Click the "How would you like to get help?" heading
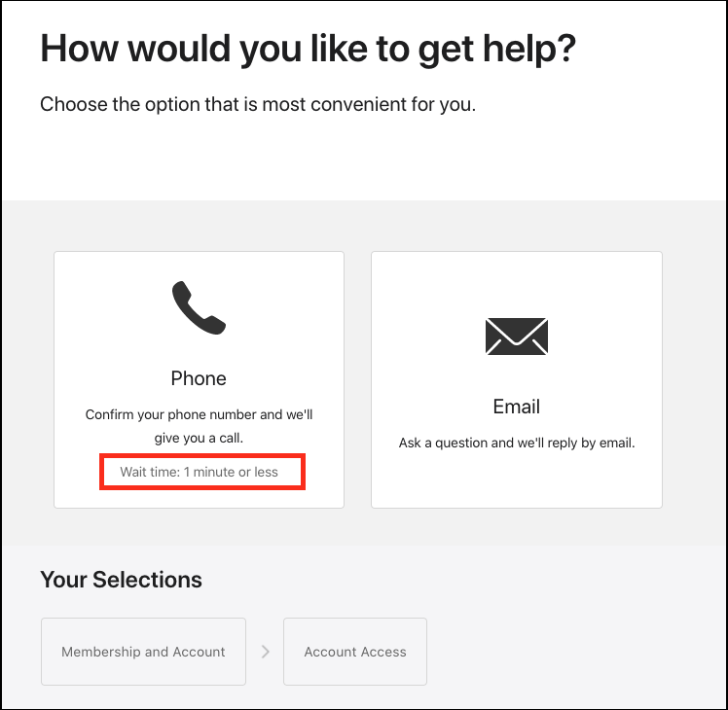Image resolution: width=728 pixels, height=710 pixels. click(x=308, y=48)
